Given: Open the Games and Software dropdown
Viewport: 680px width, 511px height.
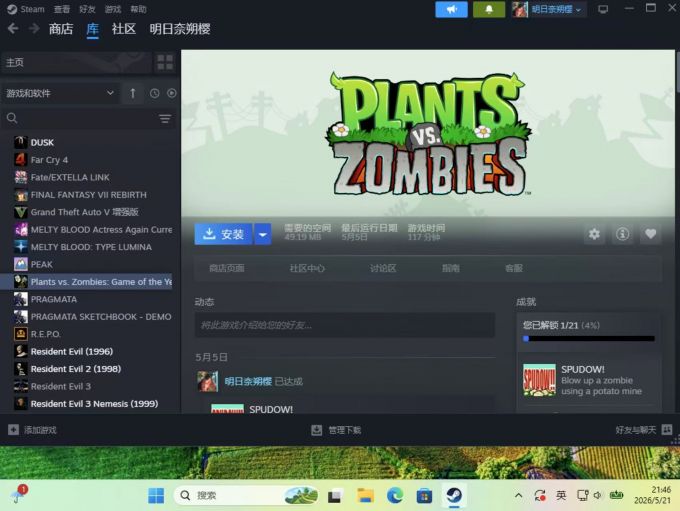Looking at the screenshot, I should point(60,93).
